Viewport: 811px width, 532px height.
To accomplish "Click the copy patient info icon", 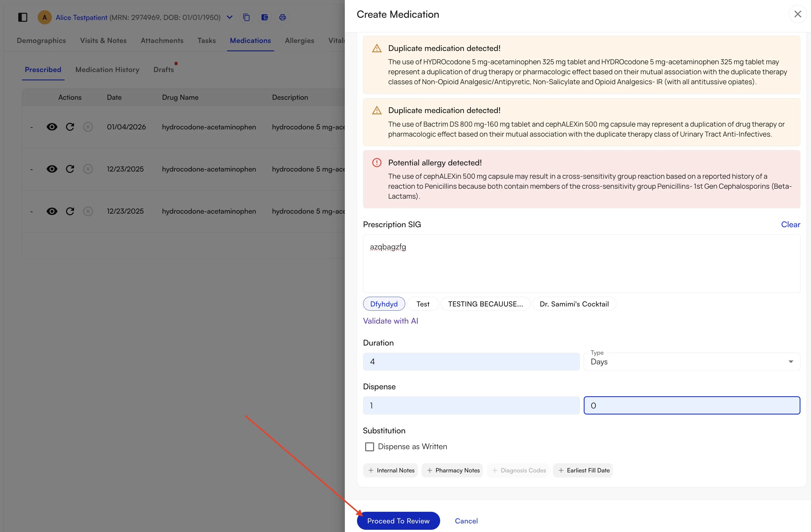I will pos(246,17).
